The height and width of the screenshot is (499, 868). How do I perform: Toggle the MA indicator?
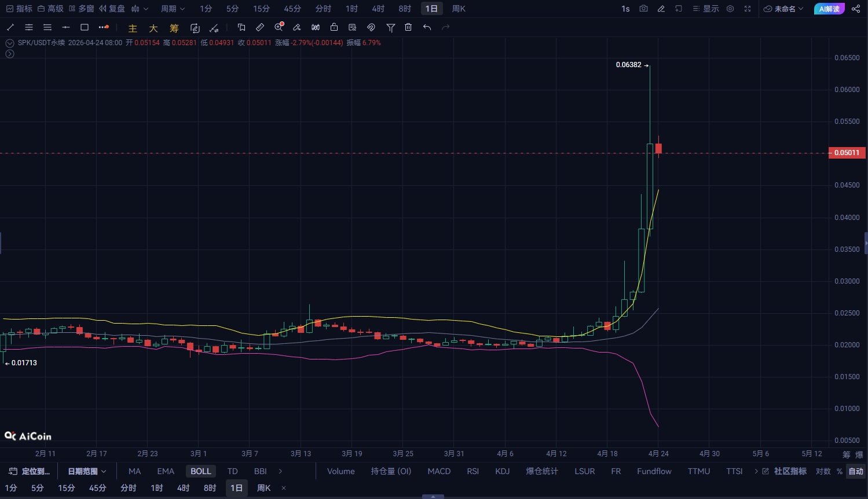point(135,471)
